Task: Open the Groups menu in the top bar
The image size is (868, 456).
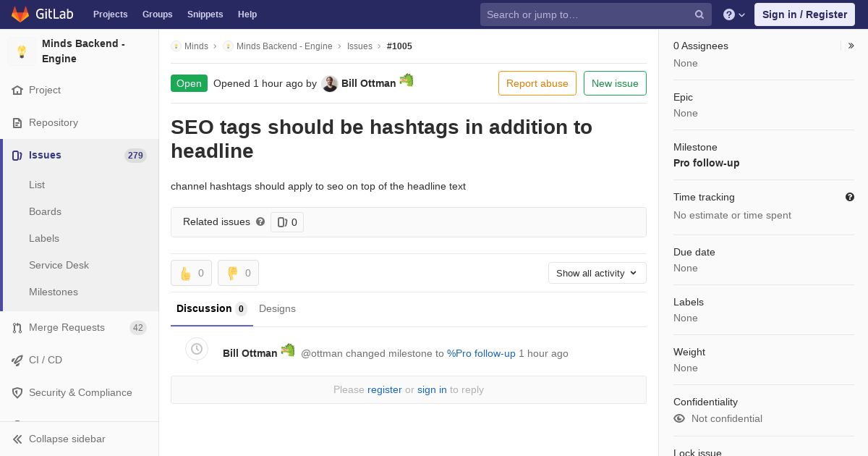Action: tap(157, 14)
